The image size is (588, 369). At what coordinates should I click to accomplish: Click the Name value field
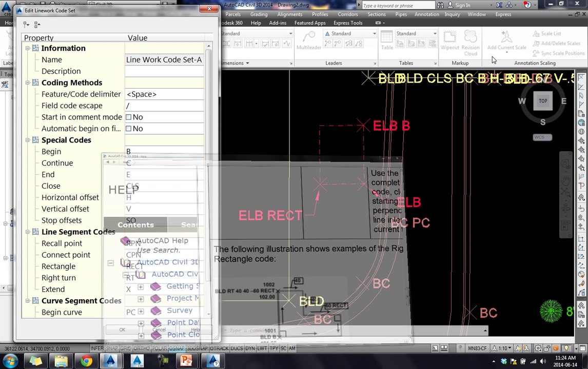tap(164, 59)
